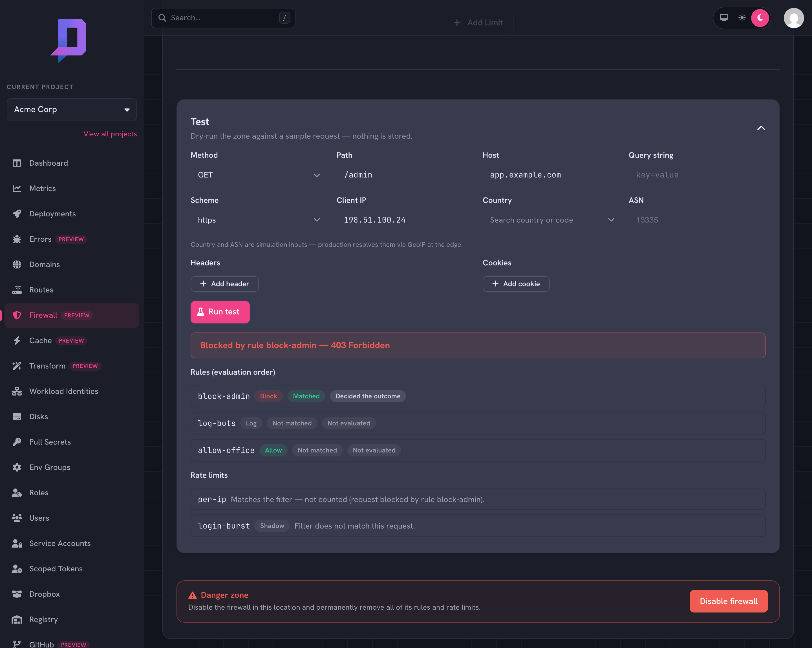Click the Users group icon
This screenshot has height=648, width=812.
coord(17,518)
